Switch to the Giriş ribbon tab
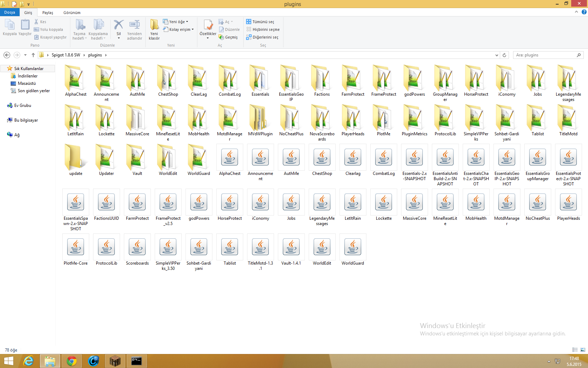 pos(28,13)
